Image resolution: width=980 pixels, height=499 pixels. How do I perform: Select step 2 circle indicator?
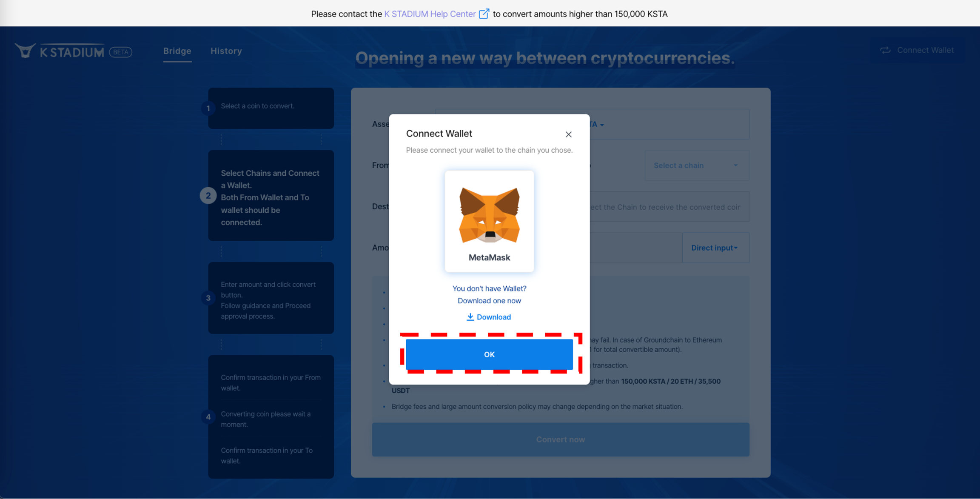pos(208,196)
